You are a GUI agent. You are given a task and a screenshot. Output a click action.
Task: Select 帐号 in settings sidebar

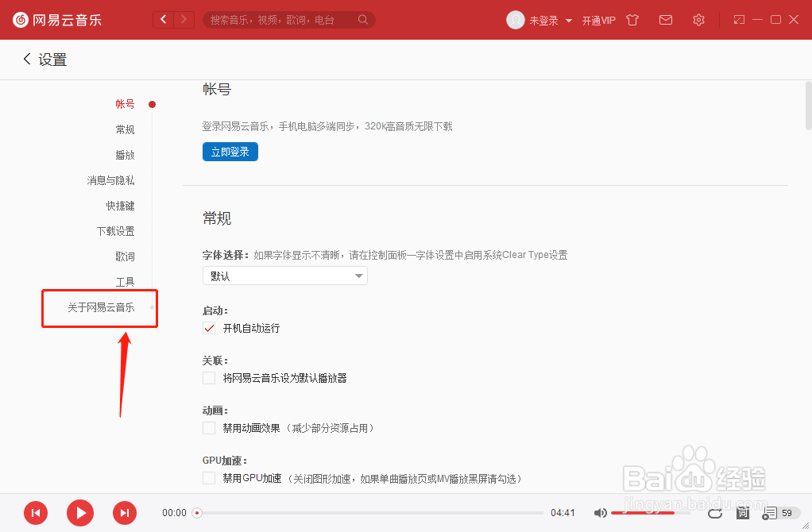(125, 104)
